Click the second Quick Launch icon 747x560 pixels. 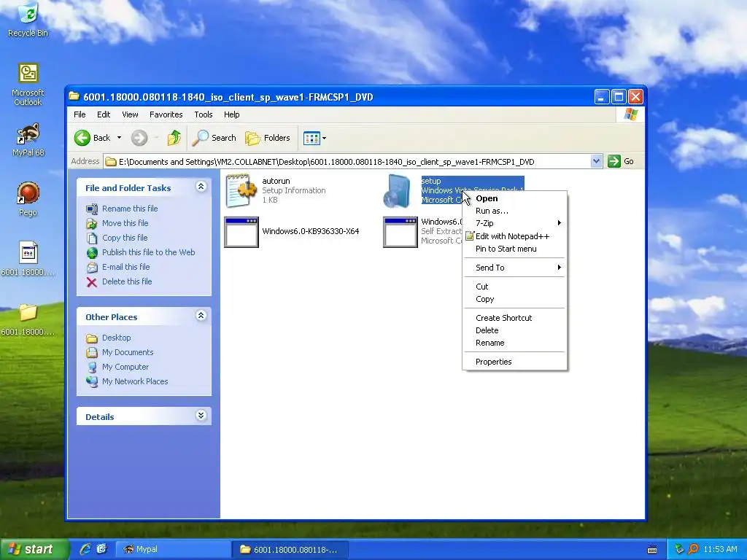(x=101, y=549)
